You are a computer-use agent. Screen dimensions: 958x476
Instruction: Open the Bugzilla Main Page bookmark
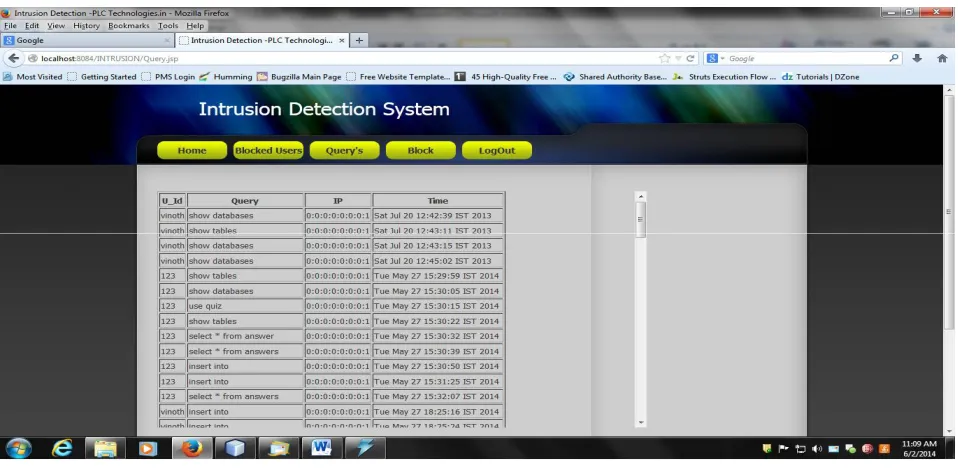(299, 77)
